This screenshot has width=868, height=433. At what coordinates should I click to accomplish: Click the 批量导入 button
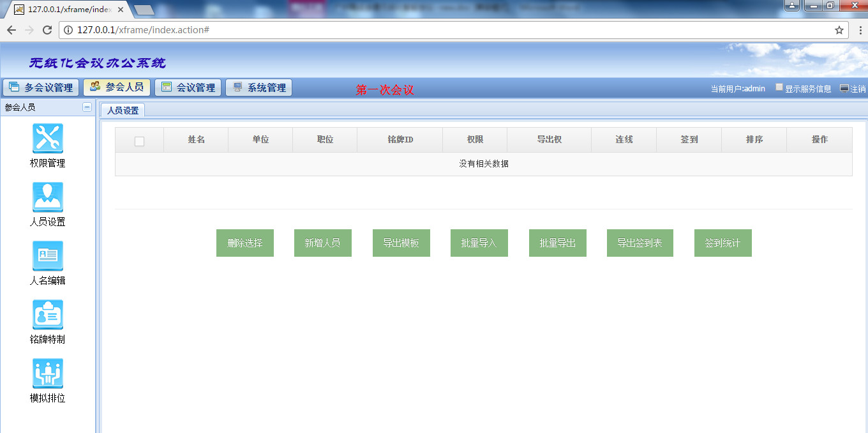point(479,243)
